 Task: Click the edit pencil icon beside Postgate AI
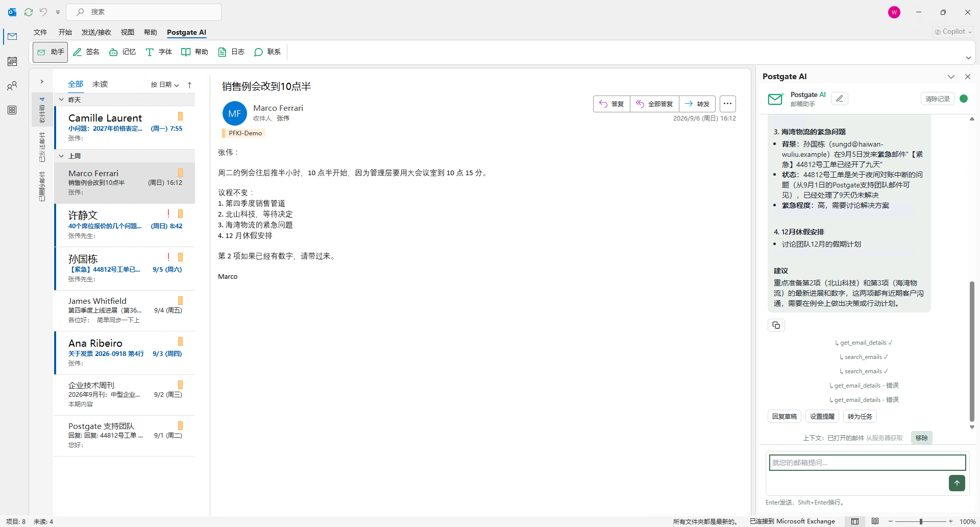(840, 99)
